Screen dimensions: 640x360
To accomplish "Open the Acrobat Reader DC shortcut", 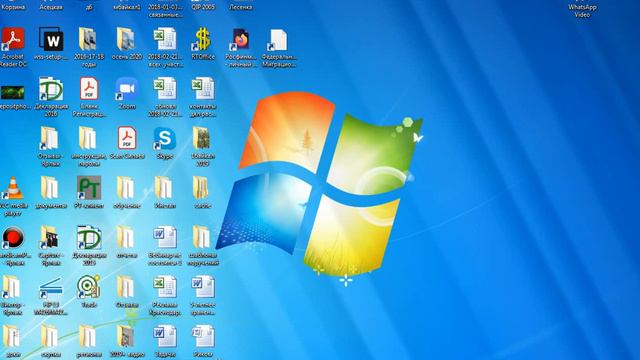I will pos(13,39).
